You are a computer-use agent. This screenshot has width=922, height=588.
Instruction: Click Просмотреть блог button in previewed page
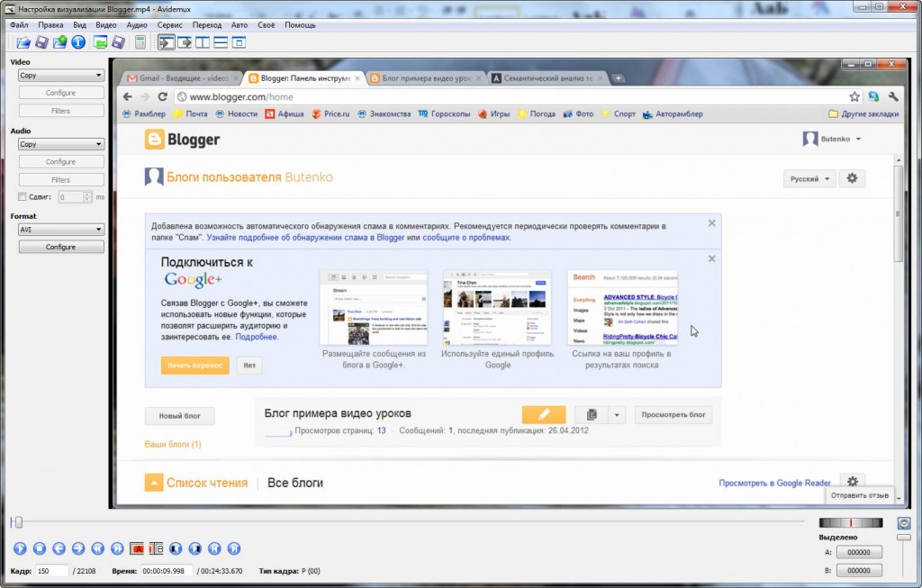tap(673, 414)
